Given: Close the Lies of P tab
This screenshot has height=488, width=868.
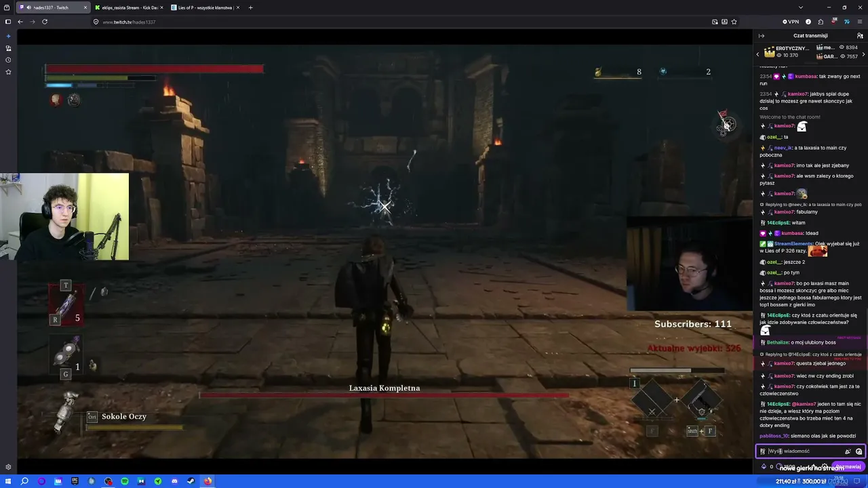Looking at the screenshot, I should tap(237, 7).
